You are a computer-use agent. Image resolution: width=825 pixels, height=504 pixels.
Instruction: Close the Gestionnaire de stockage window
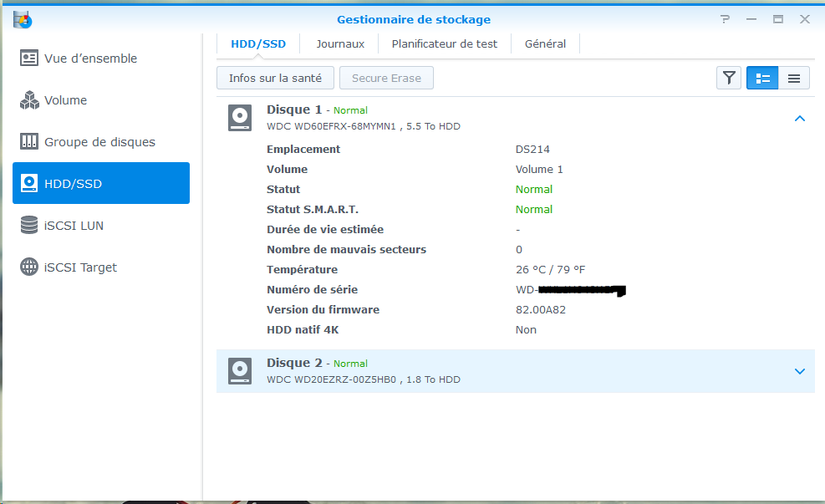pyautogui.click(x=805, y=19)
